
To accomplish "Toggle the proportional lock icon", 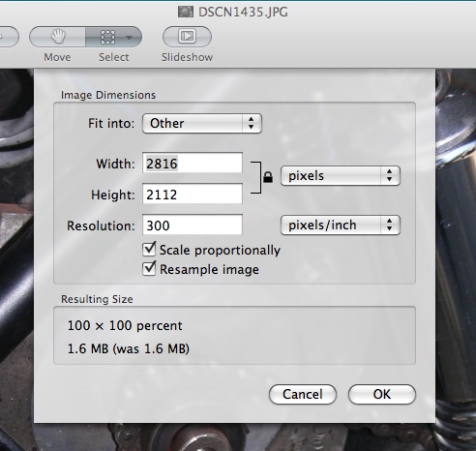I will pyautogui.click(x=268, y=177).
